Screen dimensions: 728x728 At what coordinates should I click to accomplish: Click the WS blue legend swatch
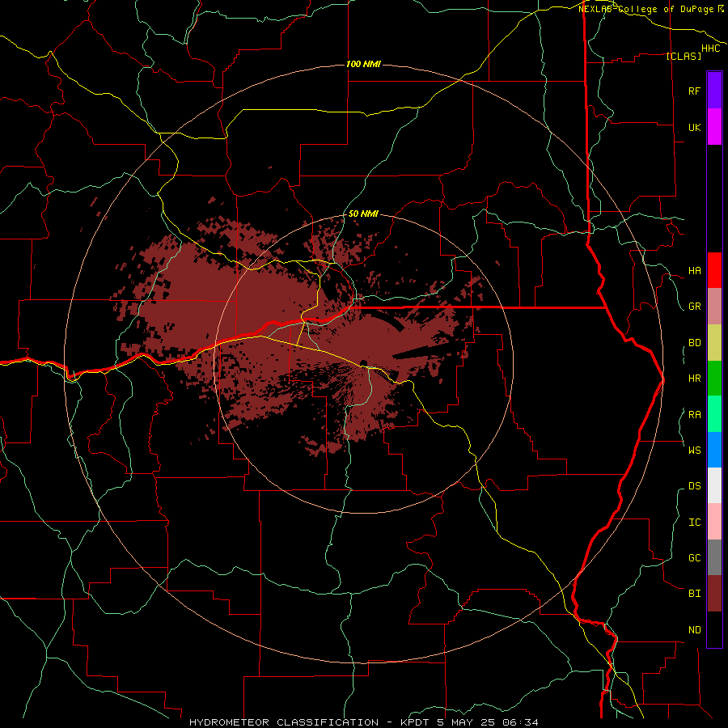(x=714, y=450)
